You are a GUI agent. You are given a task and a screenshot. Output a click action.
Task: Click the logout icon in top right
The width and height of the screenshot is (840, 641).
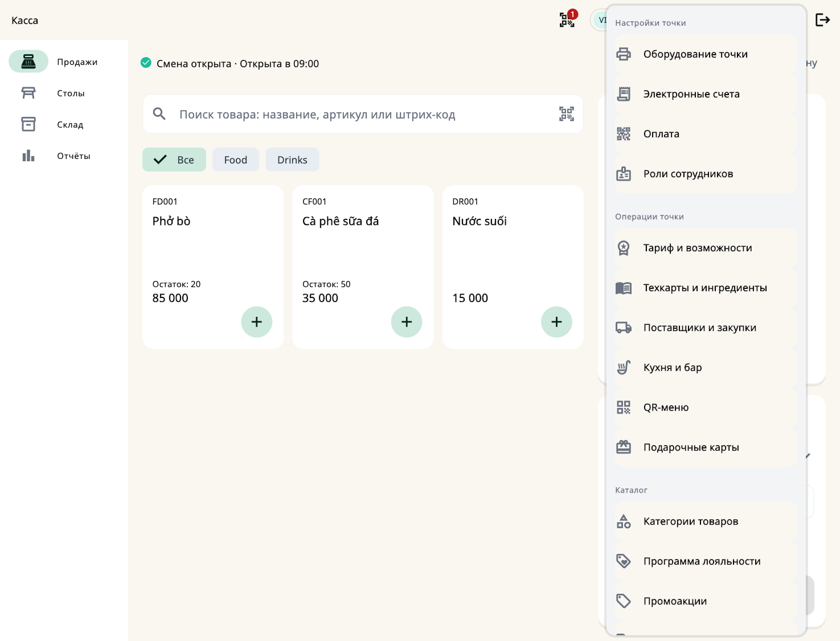(822, 20)
